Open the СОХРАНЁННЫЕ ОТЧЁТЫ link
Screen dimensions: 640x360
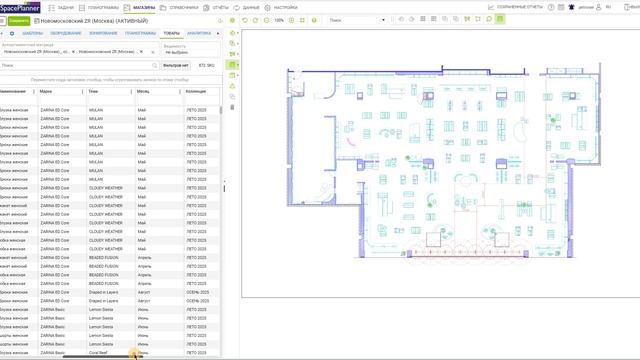(x=515, y=7)
